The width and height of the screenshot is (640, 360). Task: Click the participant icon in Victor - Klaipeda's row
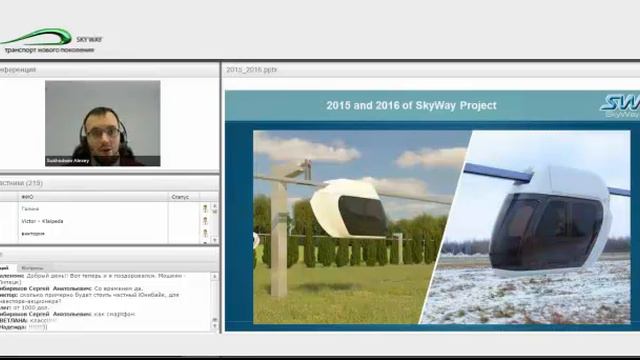coord(205,221)
